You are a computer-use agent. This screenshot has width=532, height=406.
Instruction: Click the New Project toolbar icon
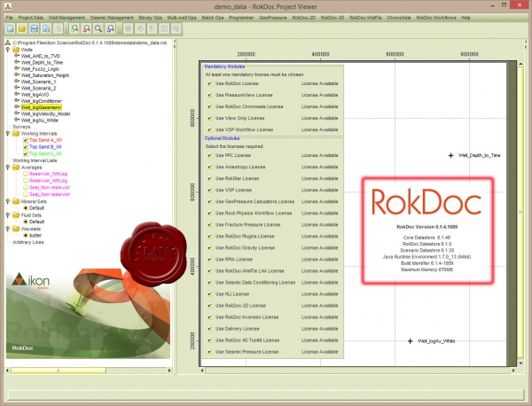[11, 29]
